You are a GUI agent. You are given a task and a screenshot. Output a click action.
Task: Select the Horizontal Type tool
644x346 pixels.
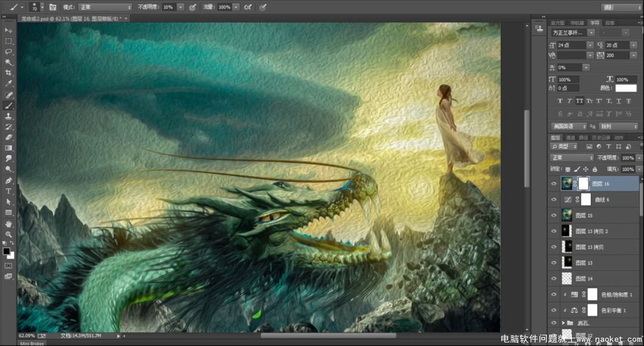tap(8, 191)
